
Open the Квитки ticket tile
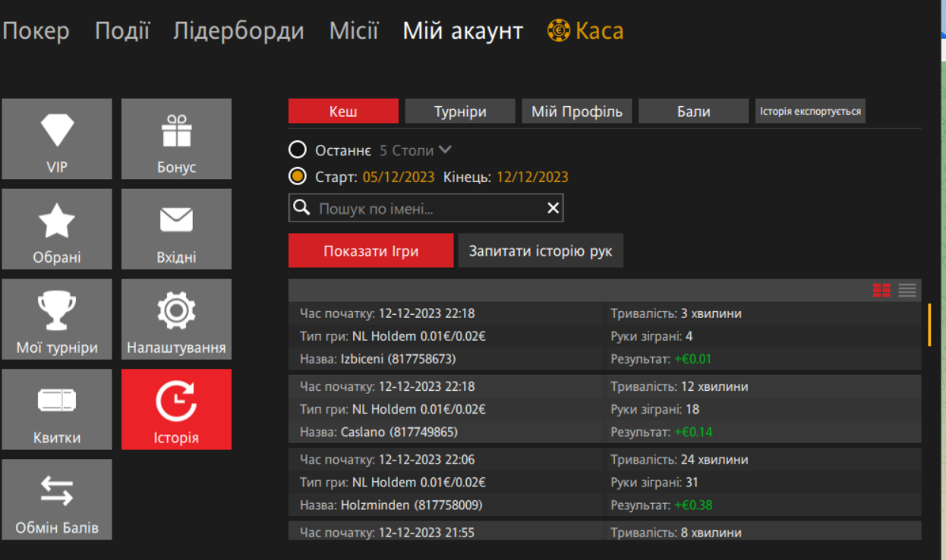coord(57,410)
